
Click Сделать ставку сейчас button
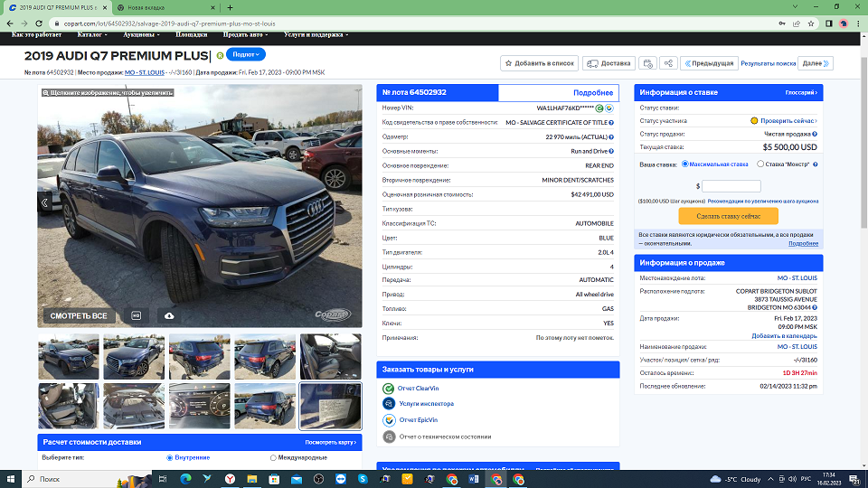pos(729,216)
